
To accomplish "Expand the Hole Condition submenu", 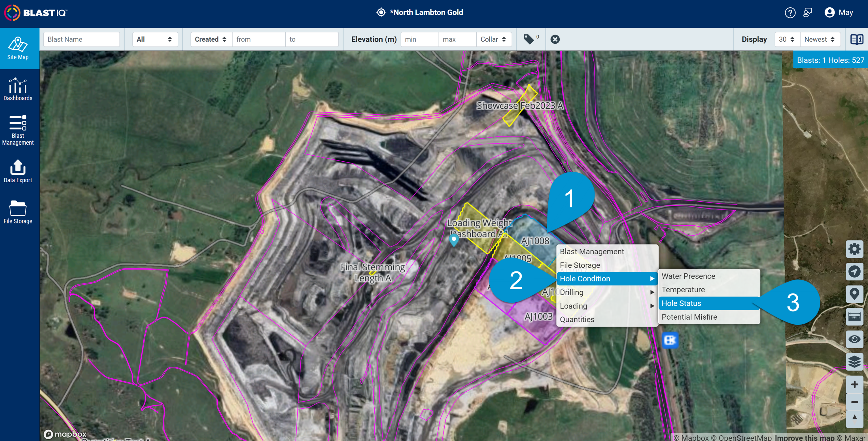I will (x=607, y=278).
